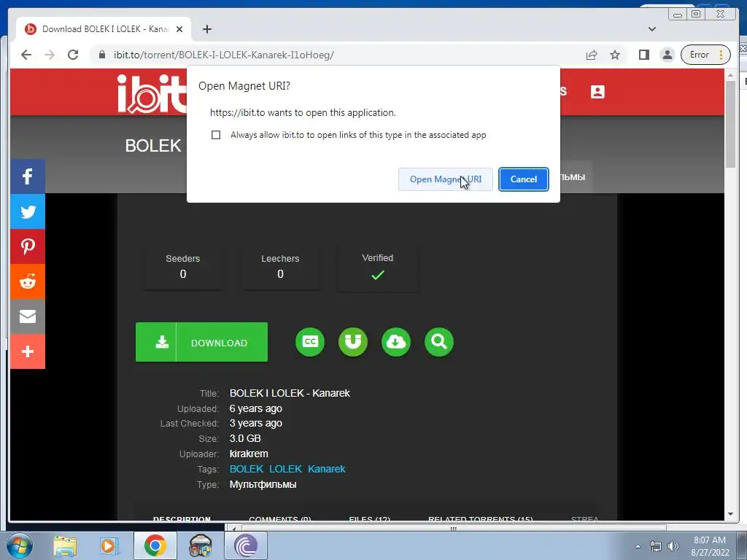Go back to the previous page
747x560 pixels.
pyautogui.click(x=26, y=55)
